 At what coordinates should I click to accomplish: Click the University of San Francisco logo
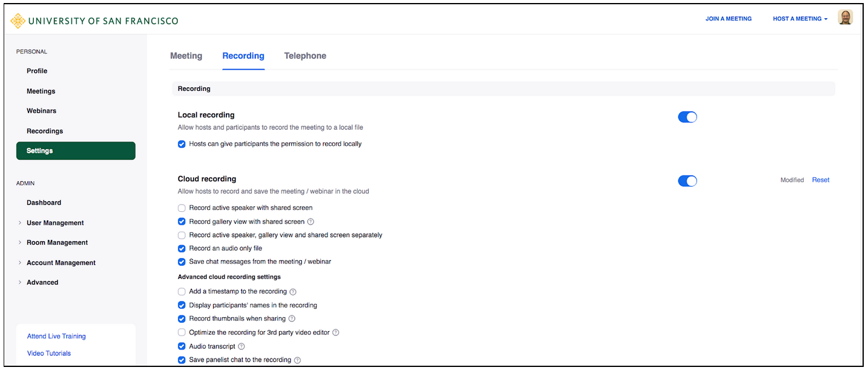click(94, 21)
